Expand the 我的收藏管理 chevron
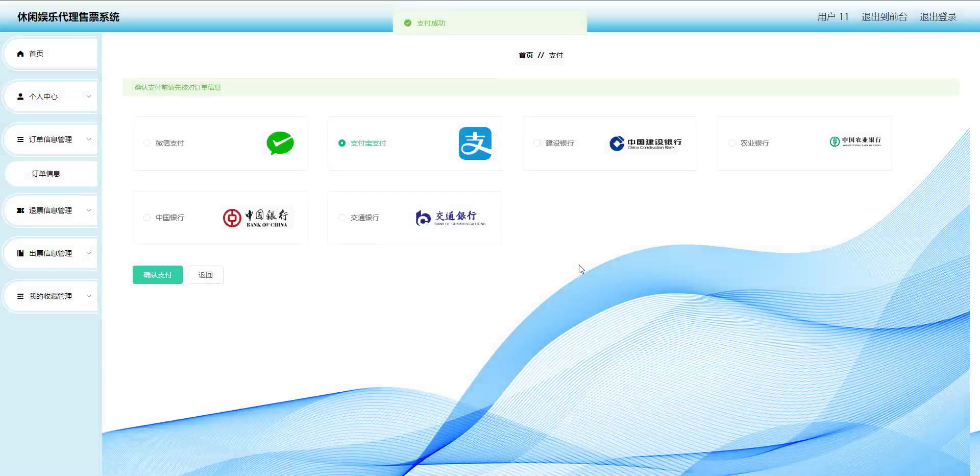The image size is (980, 476). tap(89, 296)
